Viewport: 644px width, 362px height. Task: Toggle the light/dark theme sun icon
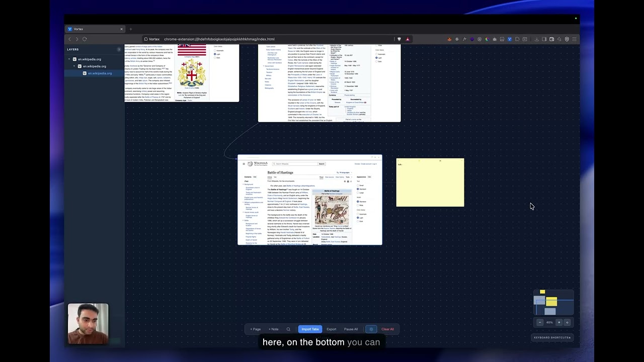point(371,329)
